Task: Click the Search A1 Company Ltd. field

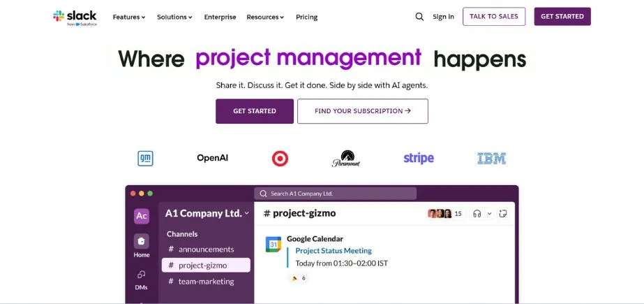Action: coord(335,194)
